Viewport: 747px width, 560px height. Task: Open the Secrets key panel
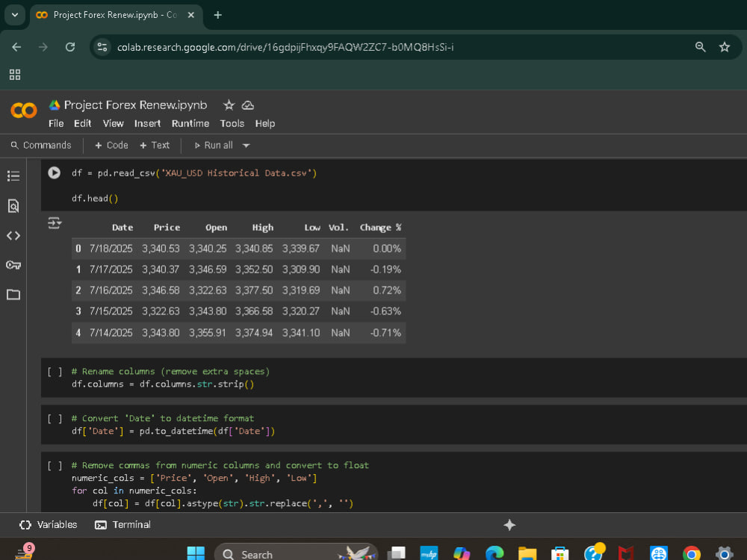click(x=13, y=265)
